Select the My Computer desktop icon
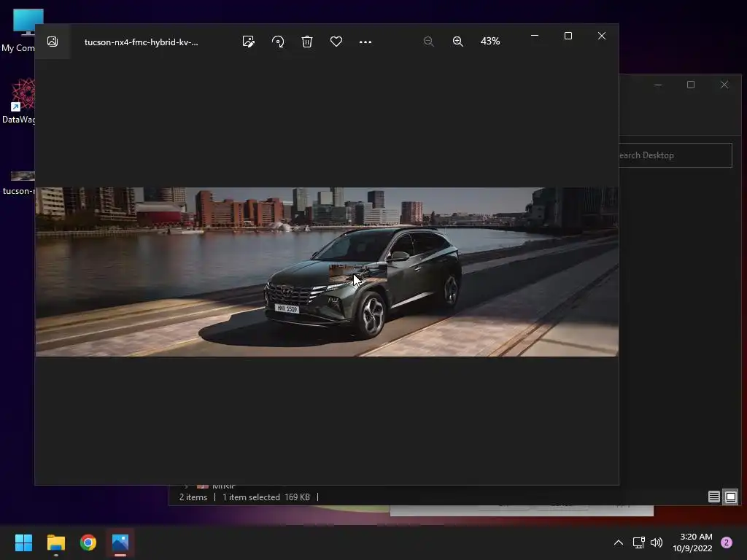747x560 pixels. [x=19, y=31]
